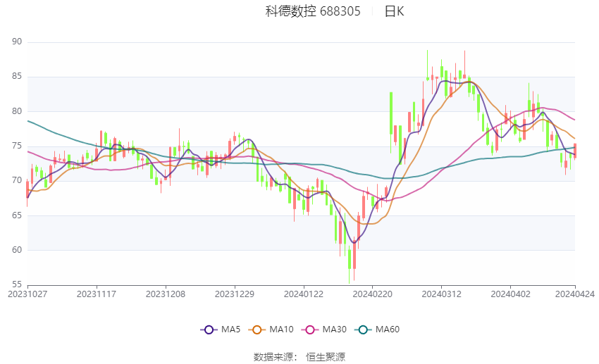Toggle the MA5 legend circle marker
The height and width of the screenshot is (364, 599).
point(208,329)
